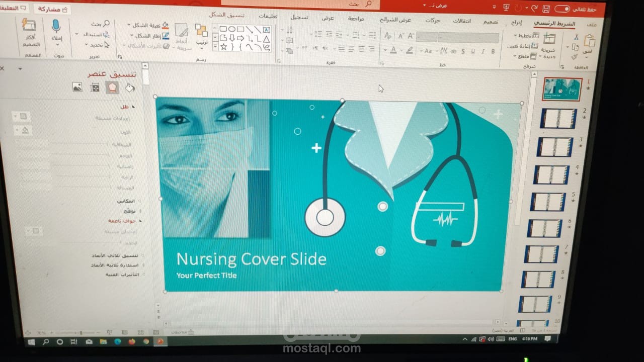Screen dimensions: 644x362
Task: Open the Insert (إدراج) tab
Action: (517, 23)
